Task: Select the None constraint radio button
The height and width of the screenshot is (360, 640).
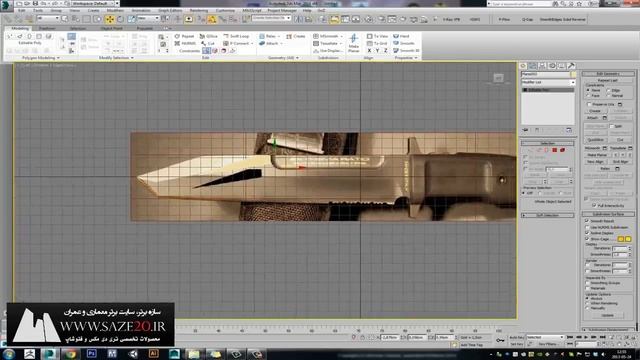Action: pos(588,90)
